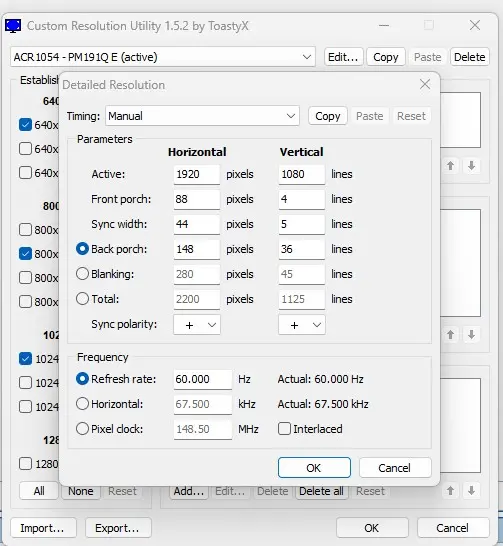This screenshot has width=503, height=546.
Task: Close the Detailed Resolution dialog
Action: coord(425,84)
